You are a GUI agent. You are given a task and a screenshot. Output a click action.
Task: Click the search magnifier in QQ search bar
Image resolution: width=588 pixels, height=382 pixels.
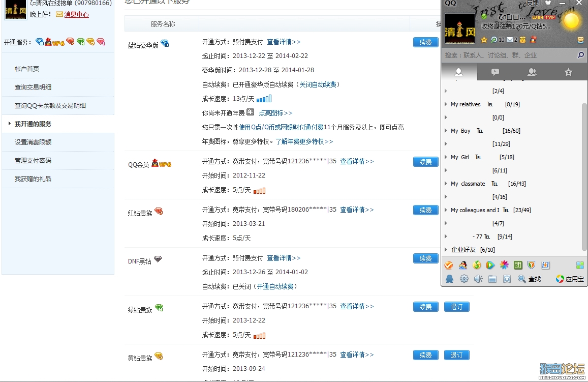[x=580, y=55]
